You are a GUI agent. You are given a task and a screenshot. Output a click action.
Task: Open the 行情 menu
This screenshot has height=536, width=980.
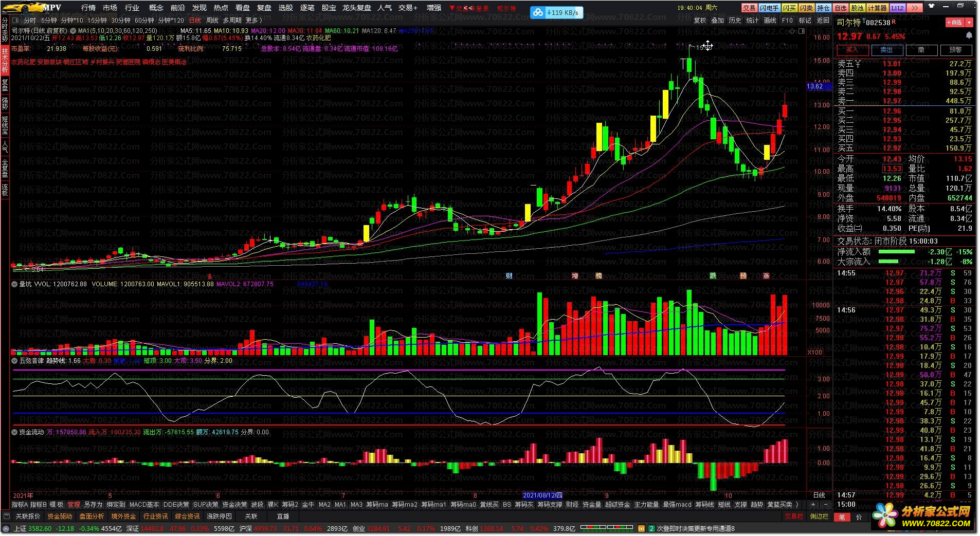pos(88,8)
